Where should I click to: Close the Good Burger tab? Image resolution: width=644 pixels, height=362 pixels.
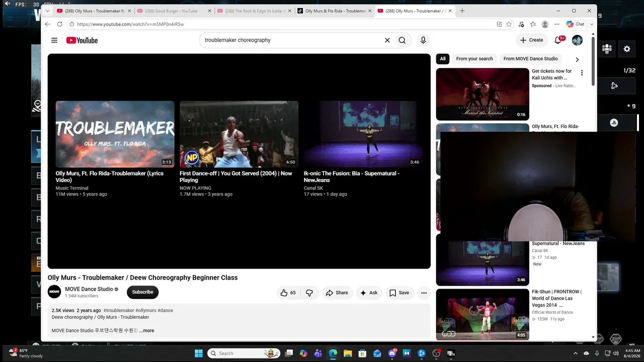click(209, 11)
